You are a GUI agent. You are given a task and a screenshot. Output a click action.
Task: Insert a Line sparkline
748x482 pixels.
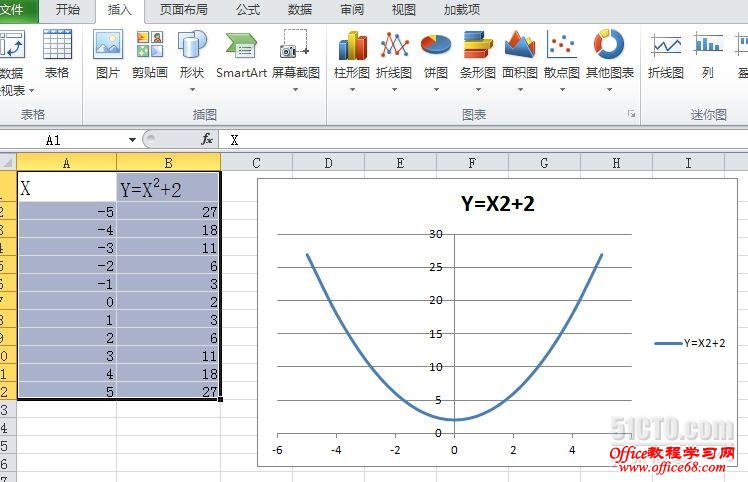click(x=666, y=54)
